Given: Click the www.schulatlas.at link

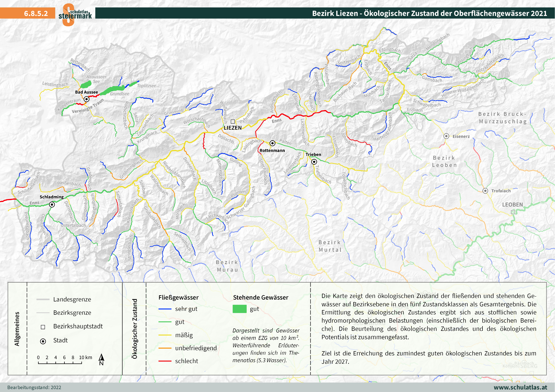Looking at the screenshot, I should tap(520, 387).
